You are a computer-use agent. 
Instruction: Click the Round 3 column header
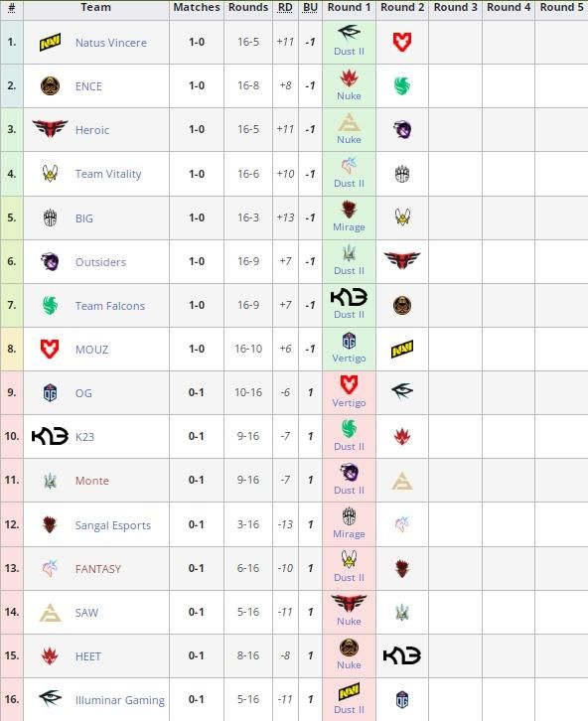456,7
